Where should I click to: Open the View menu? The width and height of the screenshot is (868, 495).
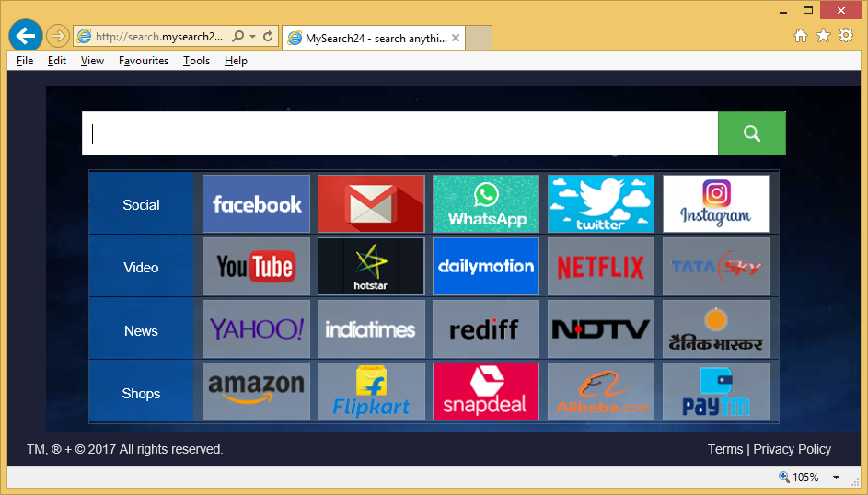[92, 61]
